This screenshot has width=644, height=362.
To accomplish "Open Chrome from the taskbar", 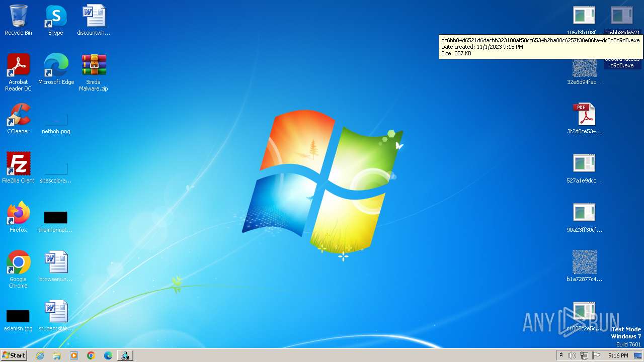I will pos(91,355).
